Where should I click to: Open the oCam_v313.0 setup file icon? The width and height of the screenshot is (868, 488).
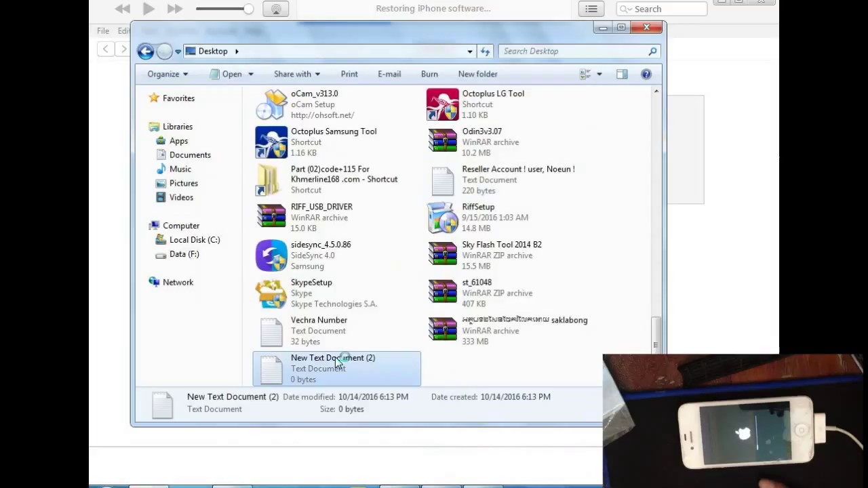[x=271, y=104]
